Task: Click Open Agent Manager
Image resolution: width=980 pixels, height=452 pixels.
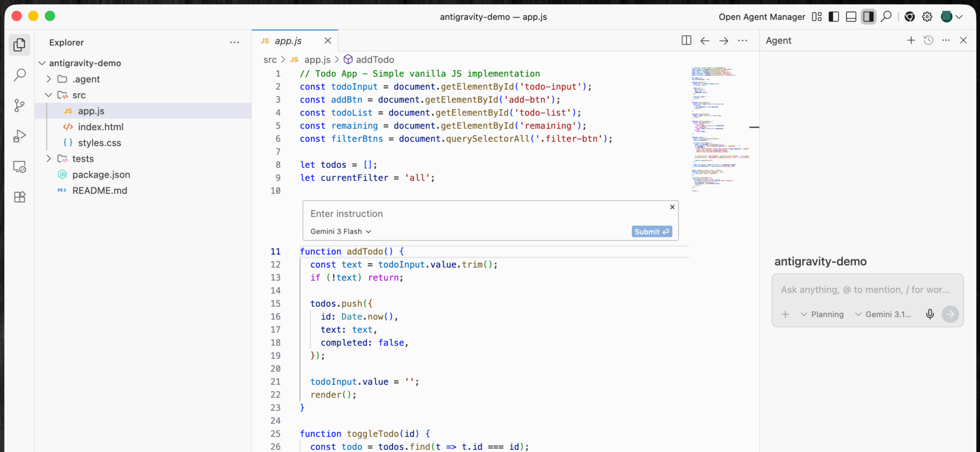Action: 762,17
